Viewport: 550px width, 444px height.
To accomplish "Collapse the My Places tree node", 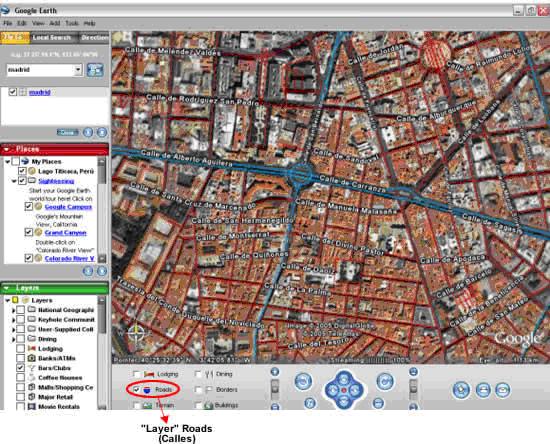I will tap(8, 162).
